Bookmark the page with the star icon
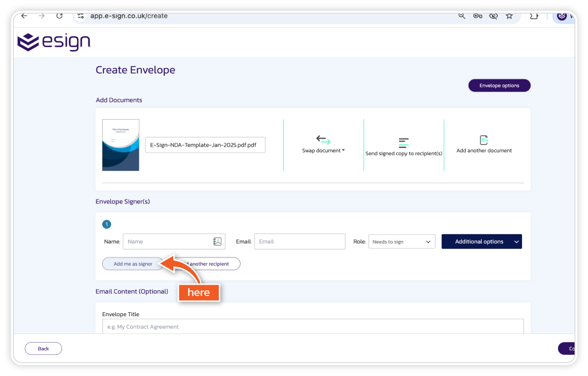588x376 pixels. click(509, 16)
